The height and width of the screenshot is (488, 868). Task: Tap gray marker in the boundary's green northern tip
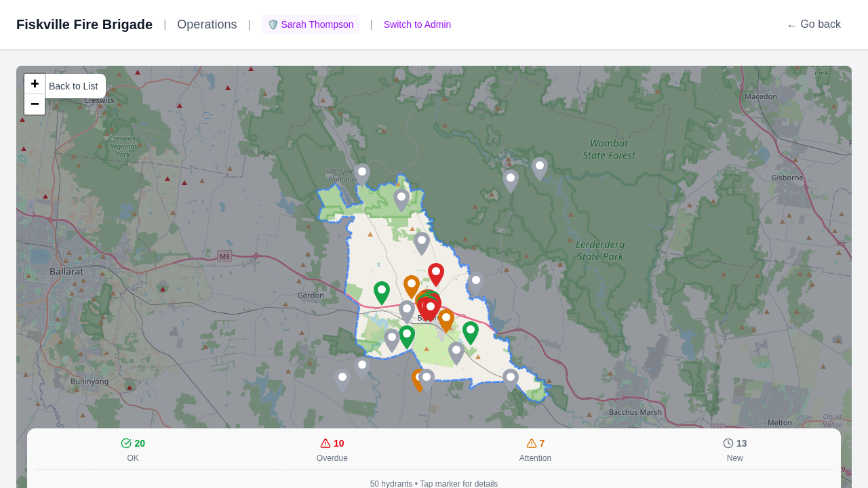coord(401,200)
